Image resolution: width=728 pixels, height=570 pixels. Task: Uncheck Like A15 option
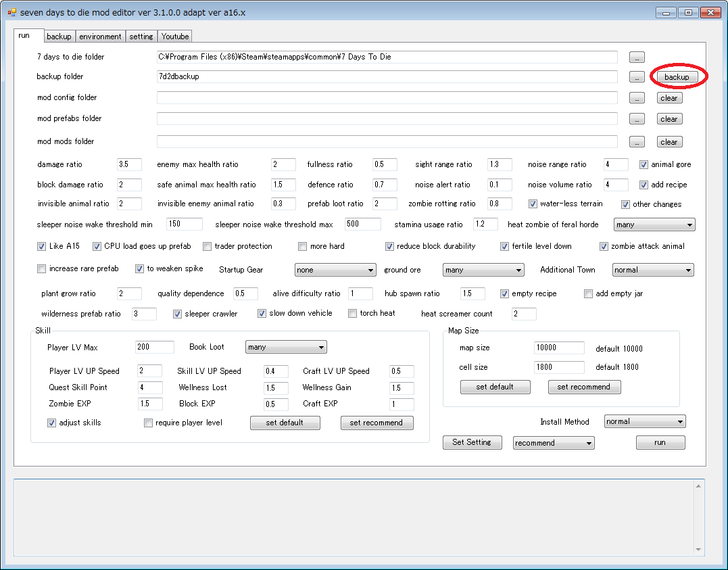[42, 246]
